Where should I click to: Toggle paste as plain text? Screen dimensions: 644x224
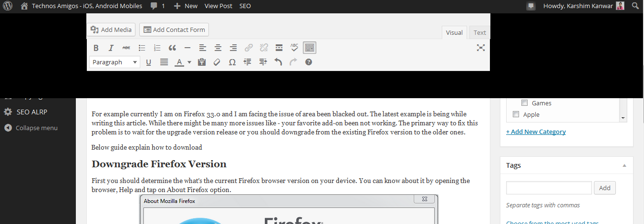[x=201, y=62]
